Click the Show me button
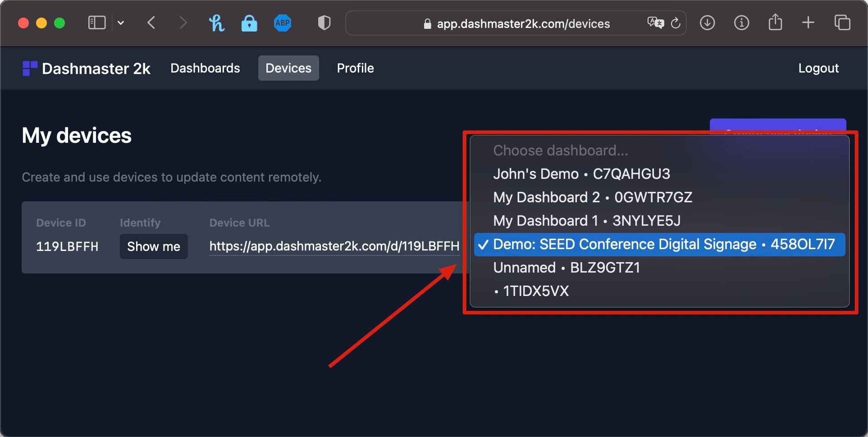868x437 pixels. pos(154,246)
